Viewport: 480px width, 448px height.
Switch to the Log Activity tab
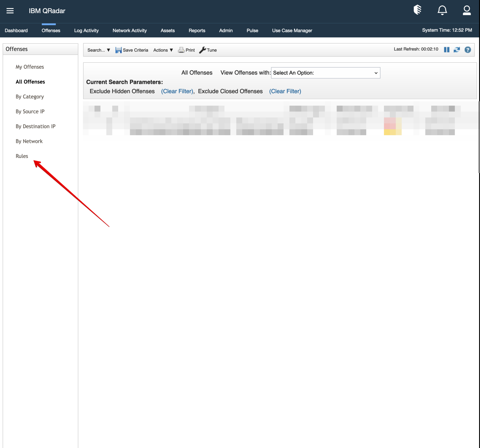click(86, 30)
